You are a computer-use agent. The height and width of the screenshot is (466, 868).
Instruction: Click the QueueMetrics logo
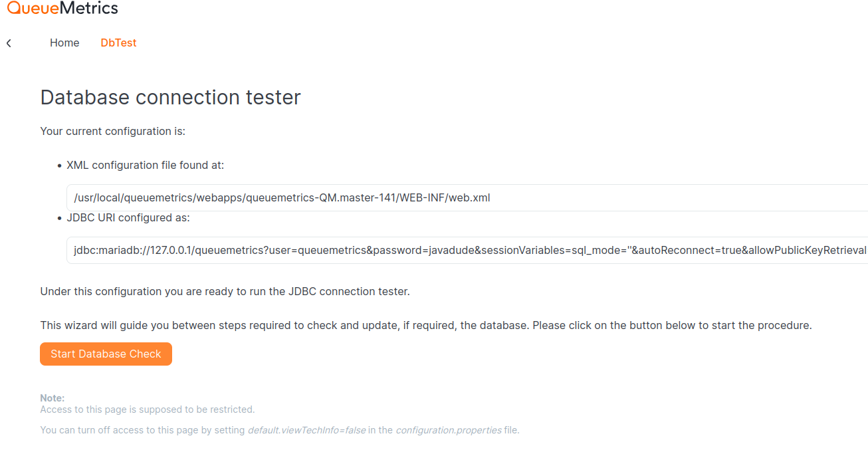click(x=62, y=9)
